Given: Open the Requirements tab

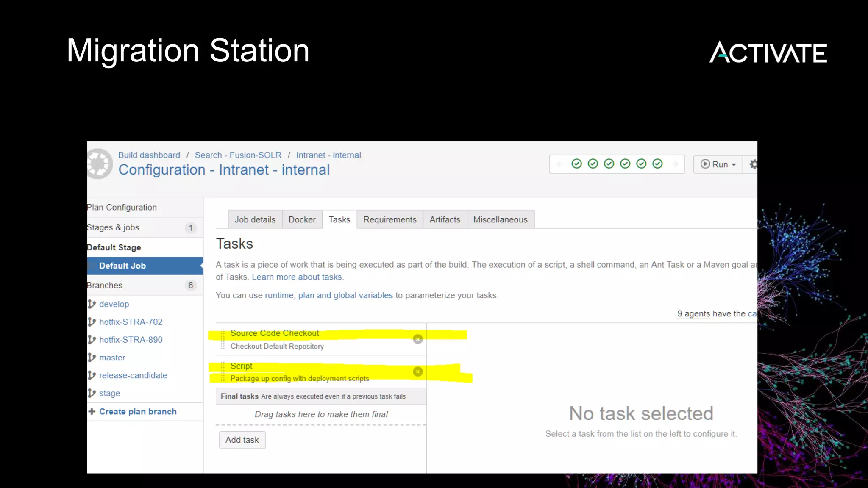Looking at the screenshot, I should pyautogui.click(x=390, y=219).
